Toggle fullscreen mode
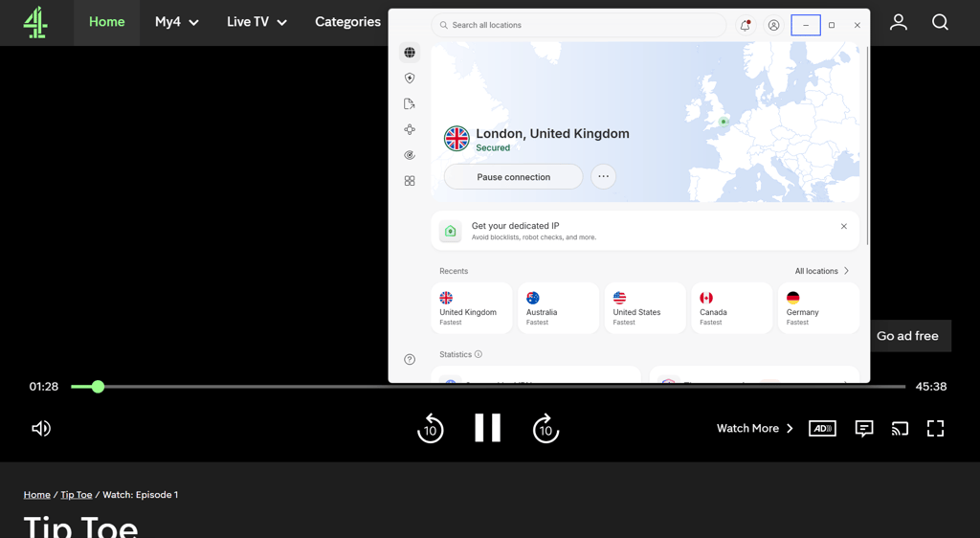 [x=936, y=429]
